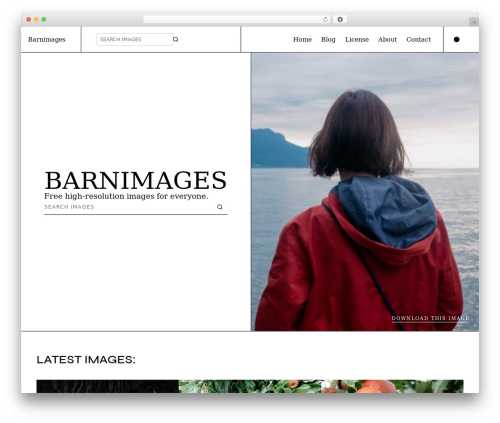Open the About page
500x423 pixels.
(387, 39)
